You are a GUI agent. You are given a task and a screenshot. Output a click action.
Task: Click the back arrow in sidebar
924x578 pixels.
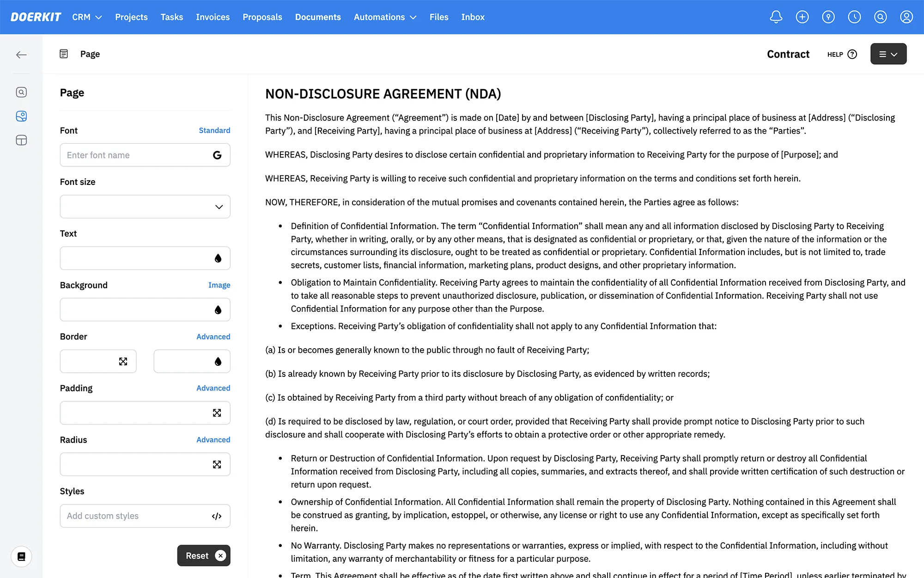(x=21, y=55)
